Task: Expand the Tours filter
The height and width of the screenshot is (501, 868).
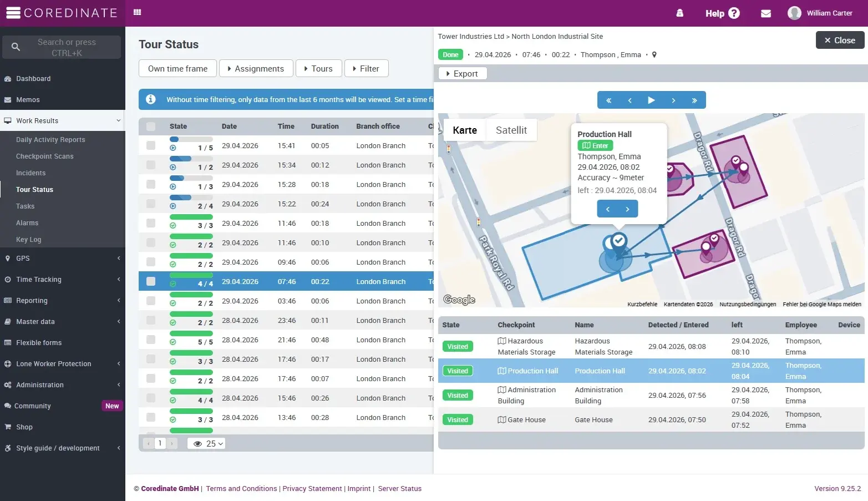Action: point(319,69)
